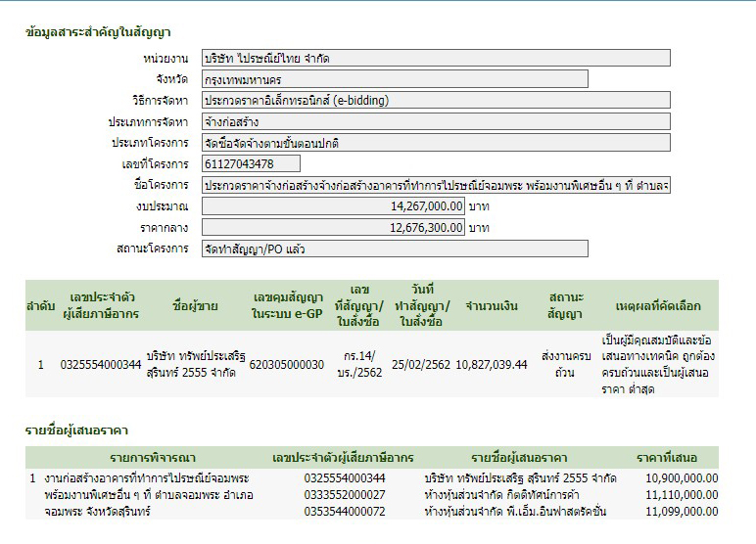Click the contract amount 10,827,039.44
Screen dimensions: 756x544
point(492,365)
